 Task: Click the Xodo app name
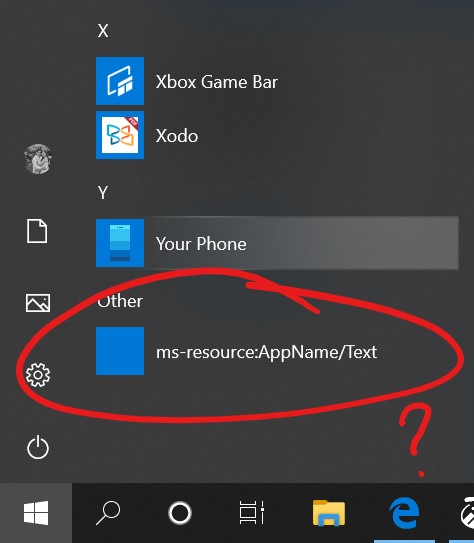pyautogui.click(x=177, y=136)
